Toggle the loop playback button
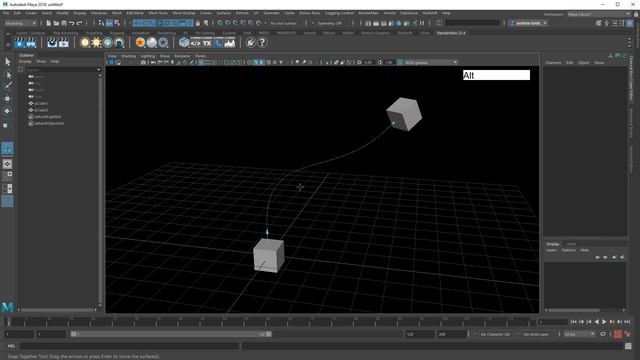The width and height of the screenshot is (640, 360). coord(603,334)
